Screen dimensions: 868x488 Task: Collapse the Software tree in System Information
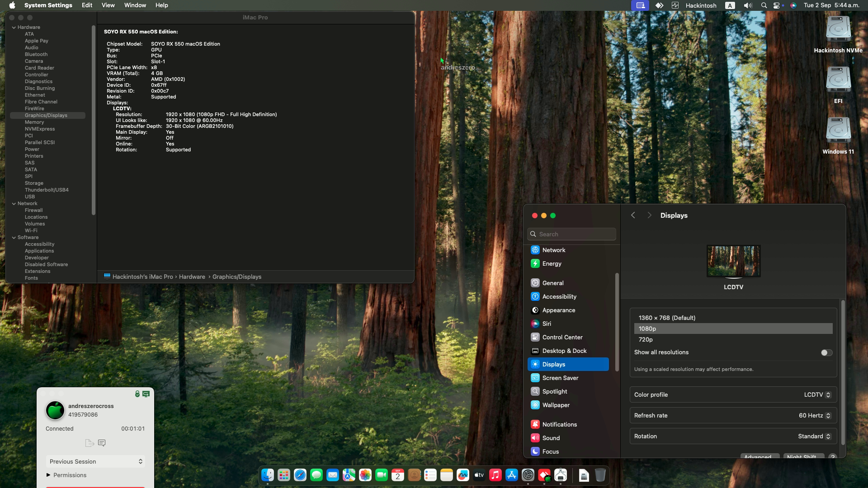tap(14, 237)
